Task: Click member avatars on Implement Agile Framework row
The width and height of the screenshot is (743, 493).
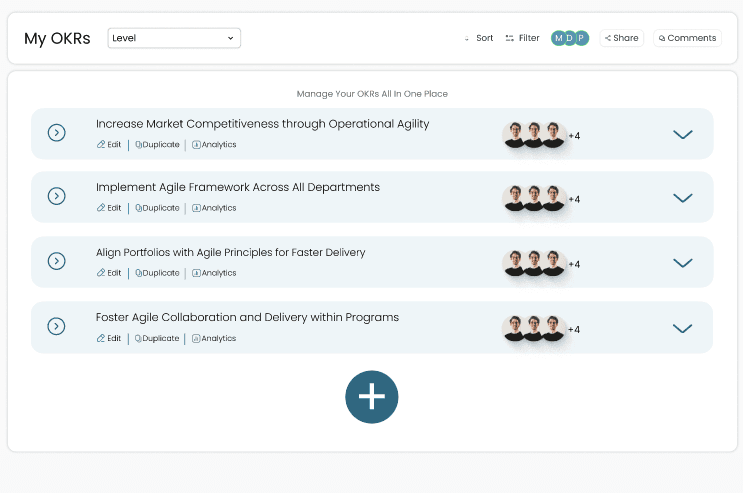Action: click(534, 198)
